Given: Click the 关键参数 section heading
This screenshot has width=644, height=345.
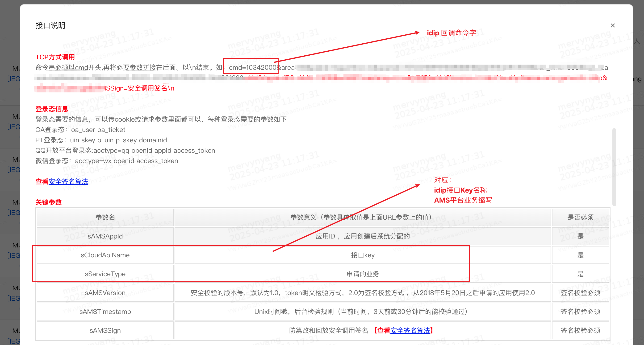Looking at the screenshot, I should coord(49,202).
